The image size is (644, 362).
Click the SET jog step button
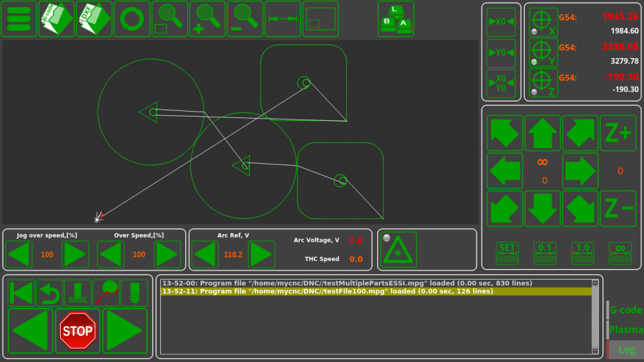click(507, 253)
